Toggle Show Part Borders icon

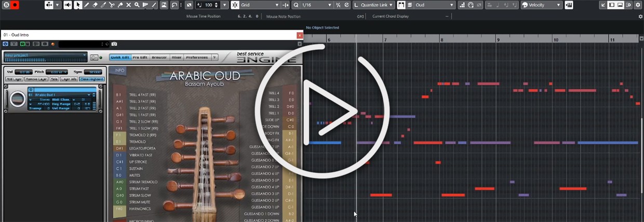point(401,5)
